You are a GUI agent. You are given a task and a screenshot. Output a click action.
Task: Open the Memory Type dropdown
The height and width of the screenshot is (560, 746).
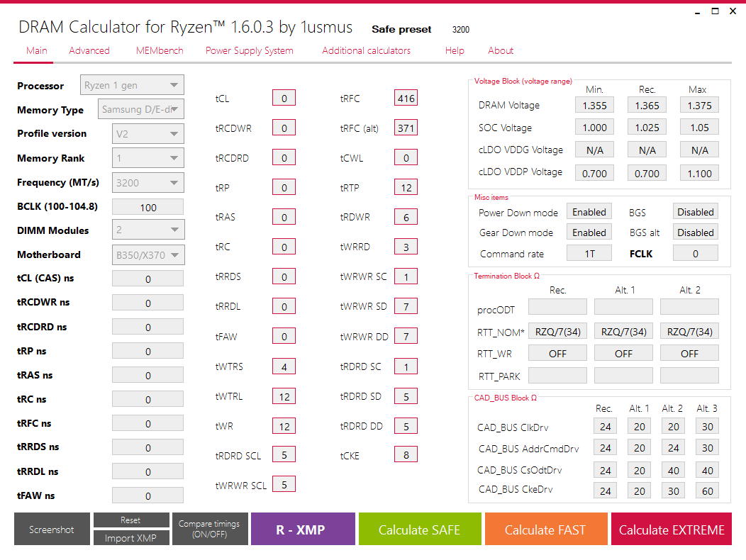pyautogui.click(x=141, y=109)
